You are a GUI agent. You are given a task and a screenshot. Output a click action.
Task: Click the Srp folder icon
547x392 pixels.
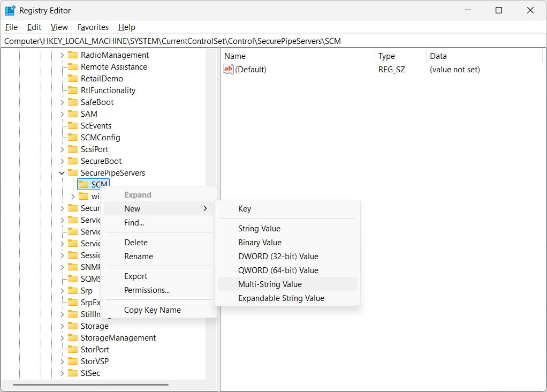coord(73,291)
